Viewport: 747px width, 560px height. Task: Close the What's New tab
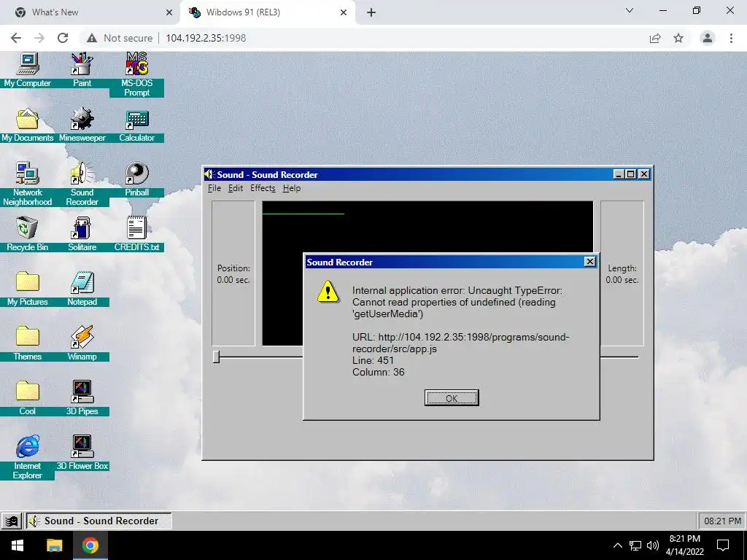[169, 12]
